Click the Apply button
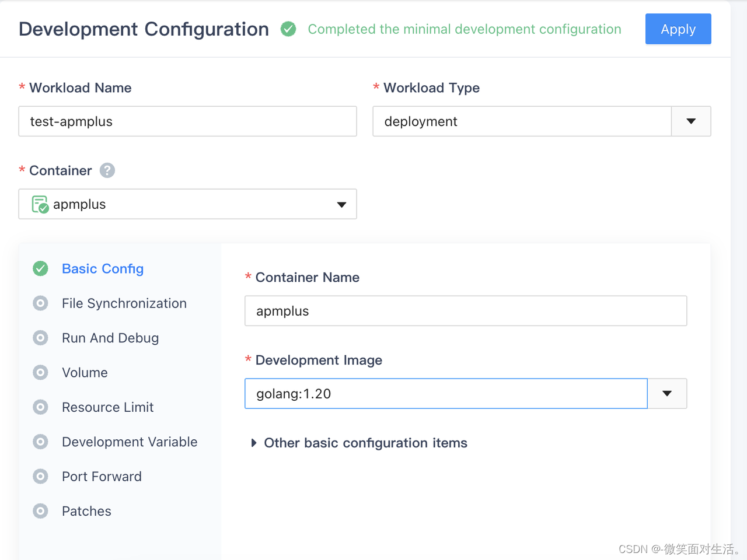This screenshot has width=747, height=560. [x=678, y=29]
